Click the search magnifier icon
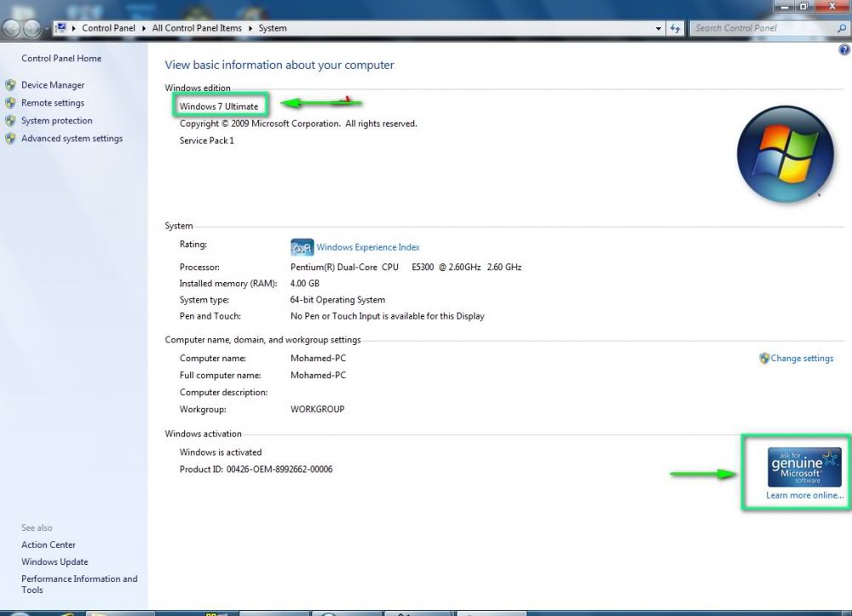852x616 pixels. click(x=842, y=28)
